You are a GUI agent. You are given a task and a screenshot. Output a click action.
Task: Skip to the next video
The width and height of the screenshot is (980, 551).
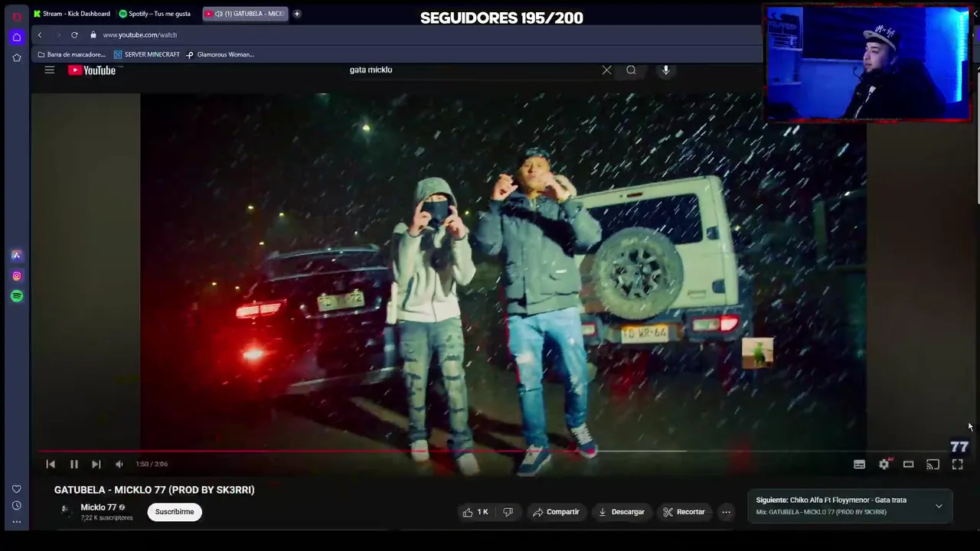click(x=96, y=464)
